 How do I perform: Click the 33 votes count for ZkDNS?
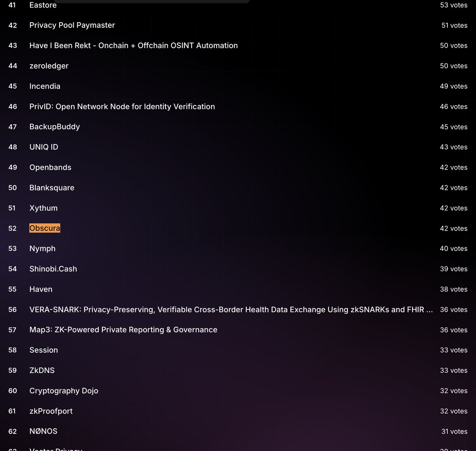(454, 370)
